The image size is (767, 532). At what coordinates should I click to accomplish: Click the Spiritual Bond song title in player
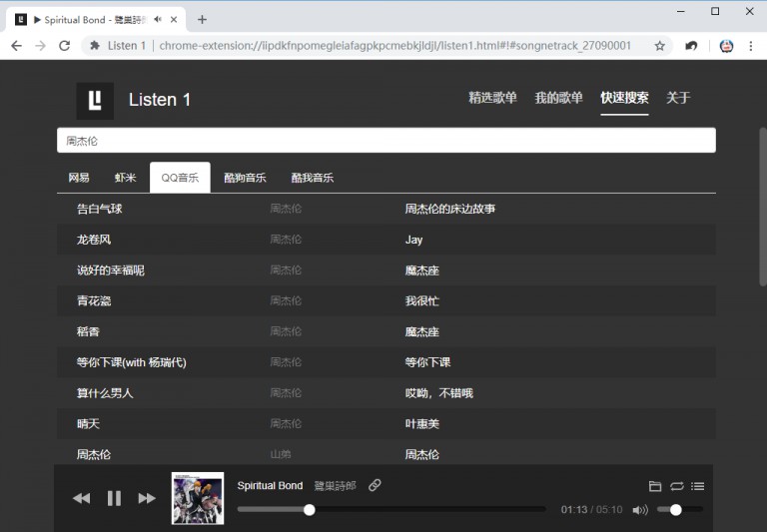click(x=270, y=485)
